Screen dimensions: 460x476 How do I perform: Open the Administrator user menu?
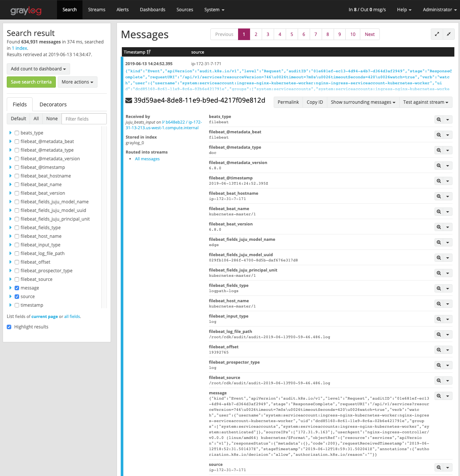click(440, 10)
